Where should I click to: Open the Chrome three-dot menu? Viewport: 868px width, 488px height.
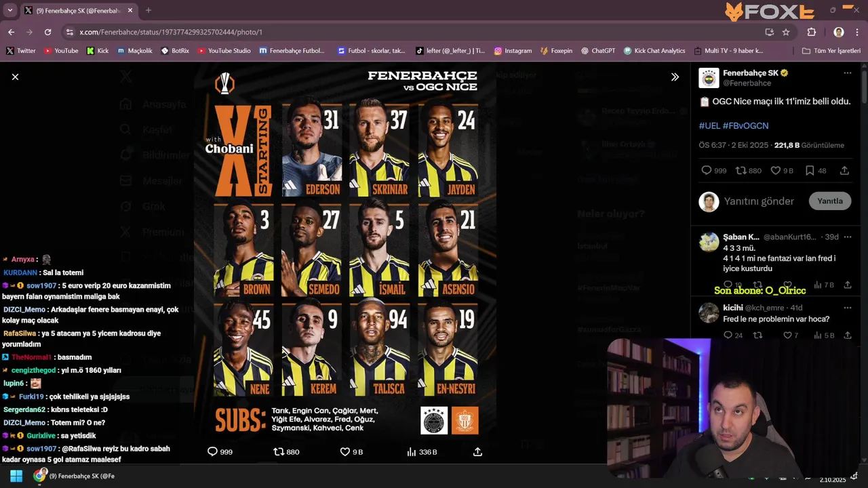pyautogui.click(x=857, y=32)
